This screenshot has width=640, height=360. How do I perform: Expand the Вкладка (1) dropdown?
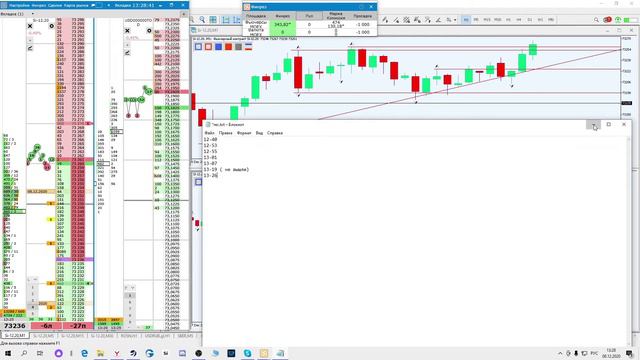[x=33, y=14]
